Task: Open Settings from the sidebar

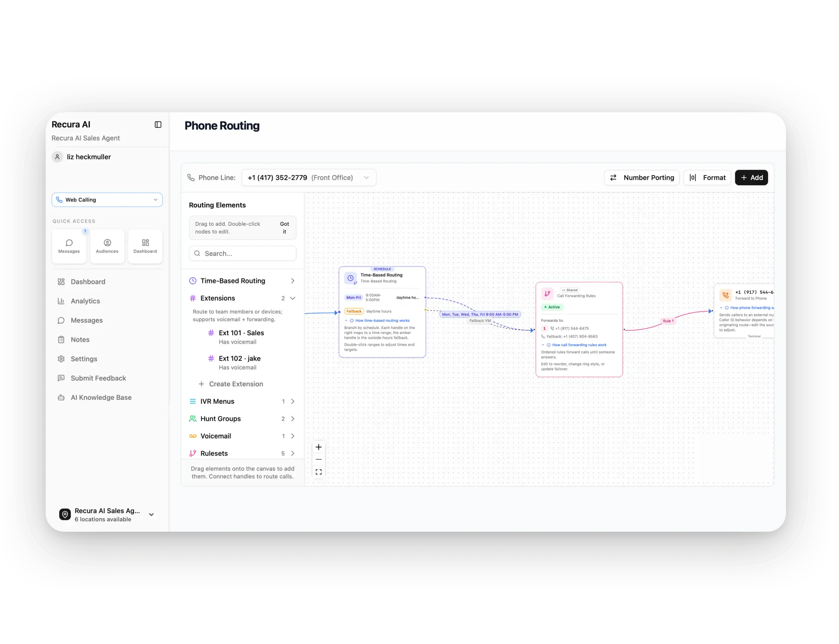Action: coord(83,359)
